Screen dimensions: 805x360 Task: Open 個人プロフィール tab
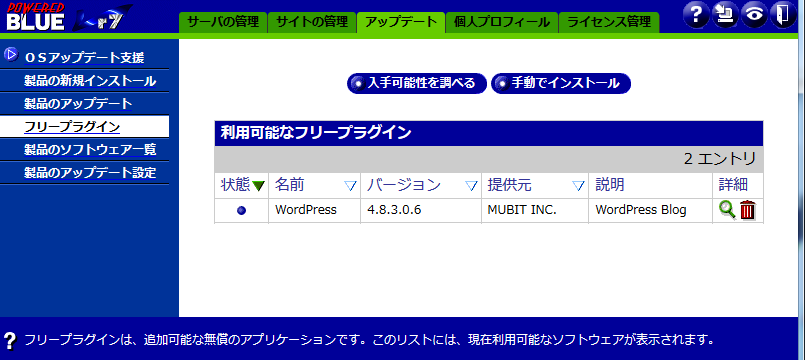pyautogui.click(x=502, y=22)
